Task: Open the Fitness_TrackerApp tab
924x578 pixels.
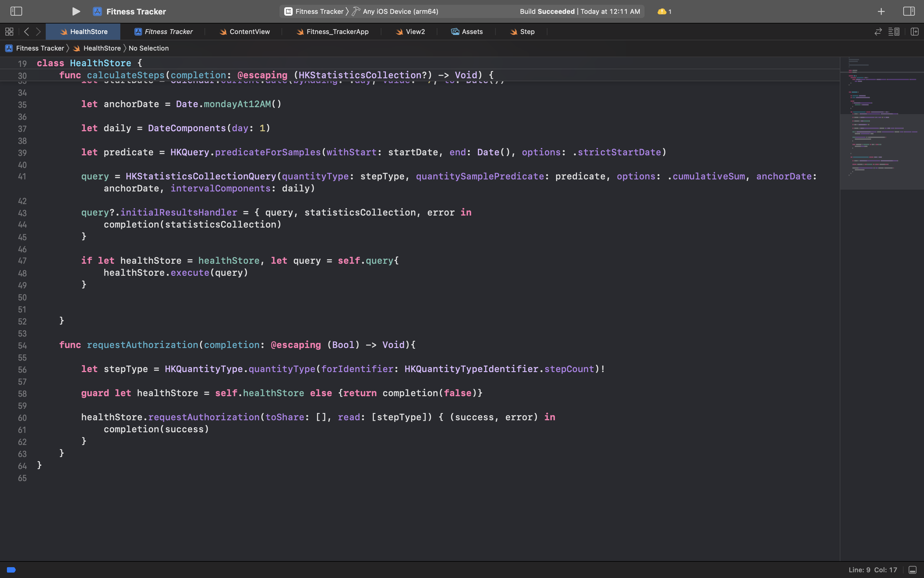Action: 332,32
